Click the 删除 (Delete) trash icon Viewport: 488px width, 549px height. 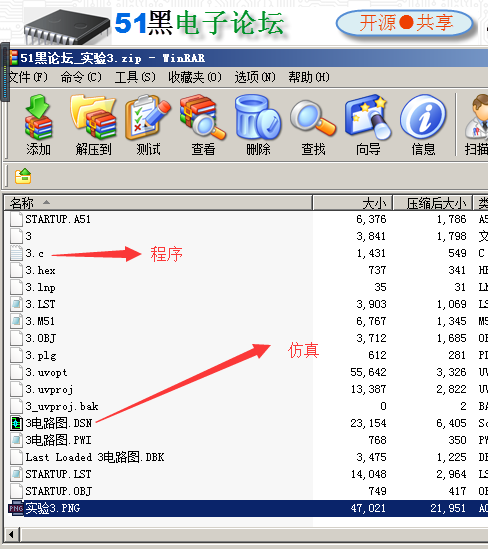coord(258,125)
